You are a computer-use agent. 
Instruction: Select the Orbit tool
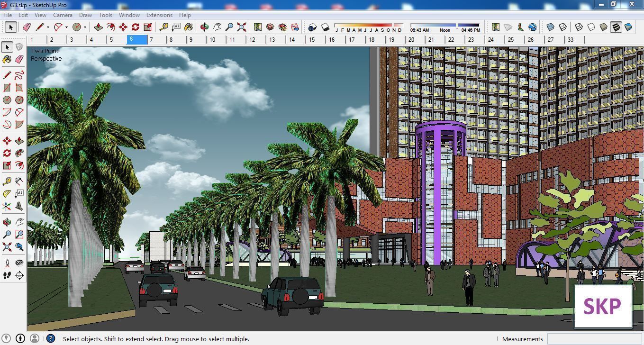(x=7, y=221)
